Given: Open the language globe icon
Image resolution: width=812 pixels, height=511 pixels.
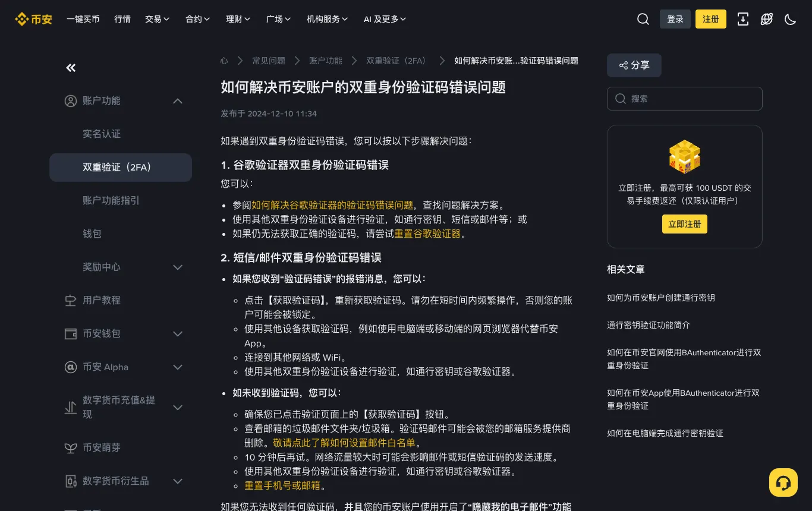Looking at the screenshot, I should (x=767, y=19).
